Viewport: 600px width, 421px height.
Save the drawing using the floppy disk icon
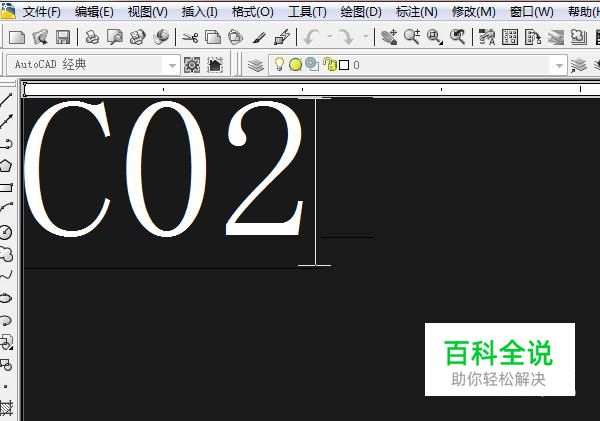pos(63,37)
